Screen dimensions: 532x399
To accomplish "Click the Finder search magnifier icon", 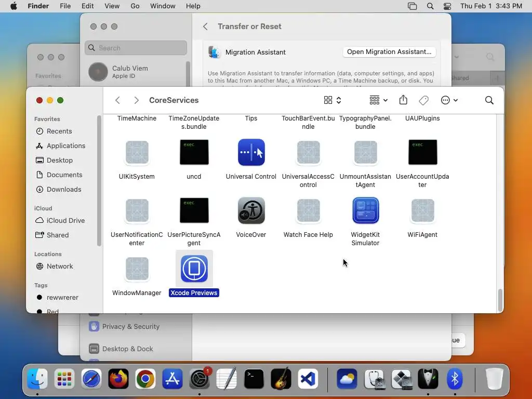I will [489, 100].
